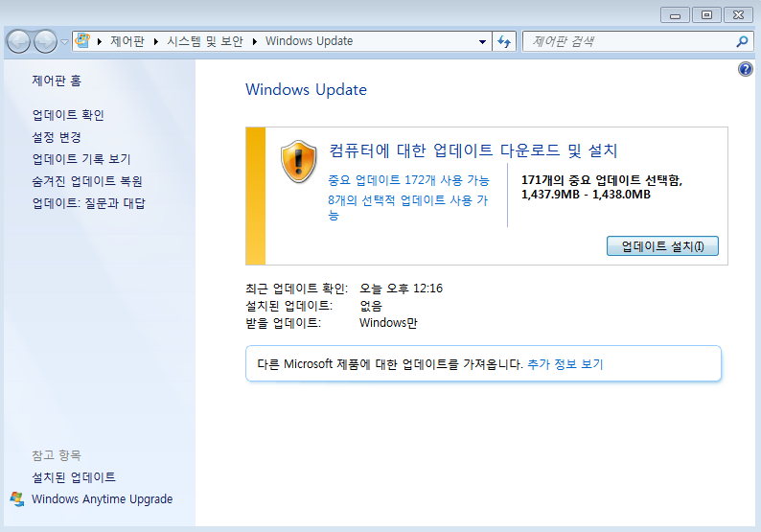This screenshot has width=761, height=532.
Task: Select Windows Update breadcrumb
Action: pyautogui.click(x=309, y=41)
